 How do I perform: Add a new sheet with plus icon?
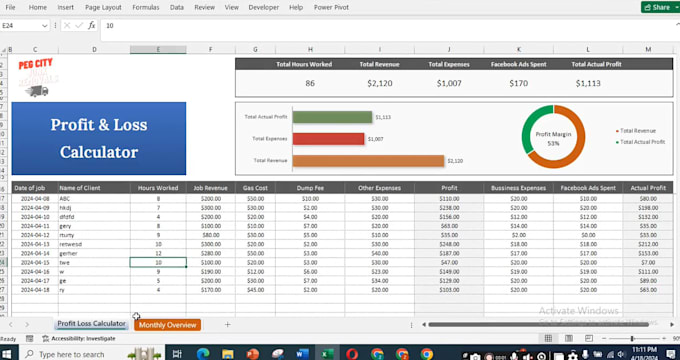pyautogui.click(x=227, y=324)
